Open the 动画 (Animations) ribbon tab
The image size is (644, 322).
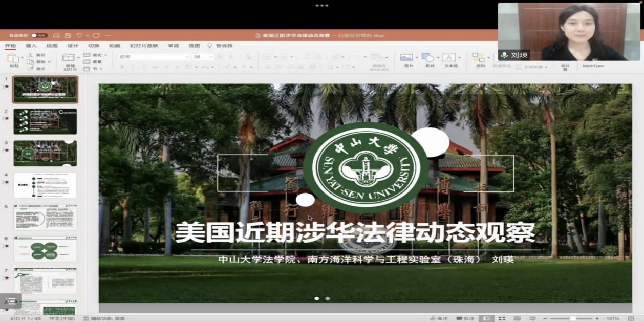[x=115, y=46]
